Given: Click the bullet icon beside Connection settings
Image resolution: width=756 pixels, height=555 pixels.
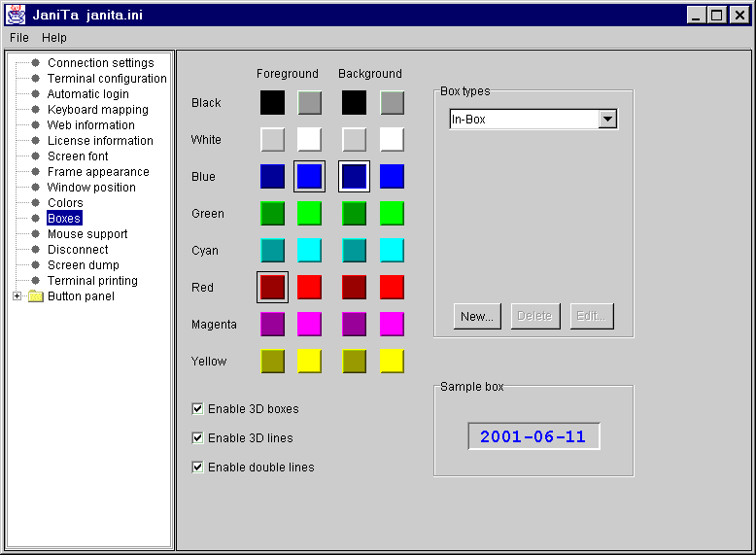Looking at the screenshot, I should pyautogui.click(x=36, y=63).
